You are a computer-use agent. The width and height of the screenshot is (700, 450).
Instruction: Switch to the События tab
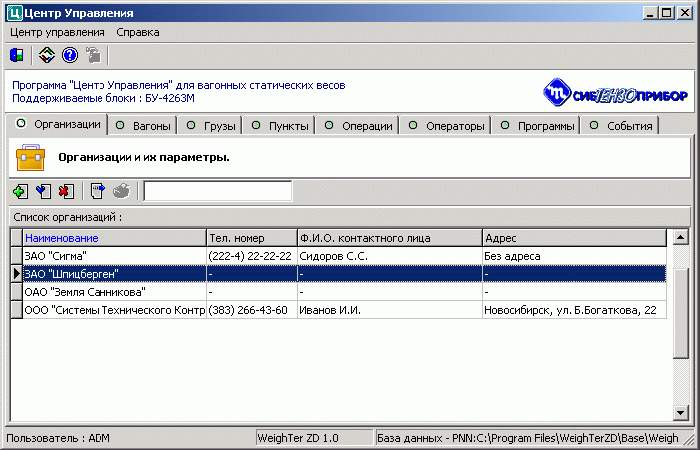tap(621, 126)
